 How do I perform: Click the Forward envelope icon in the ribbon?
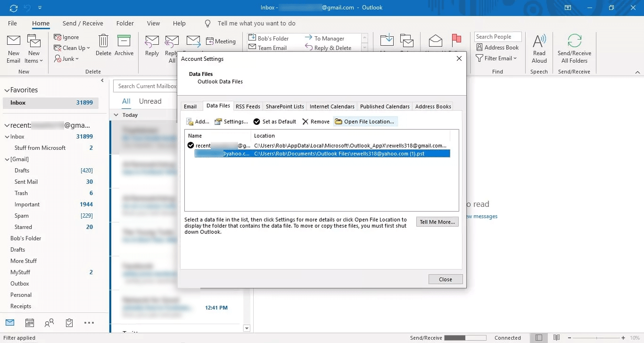coord(193,41)
